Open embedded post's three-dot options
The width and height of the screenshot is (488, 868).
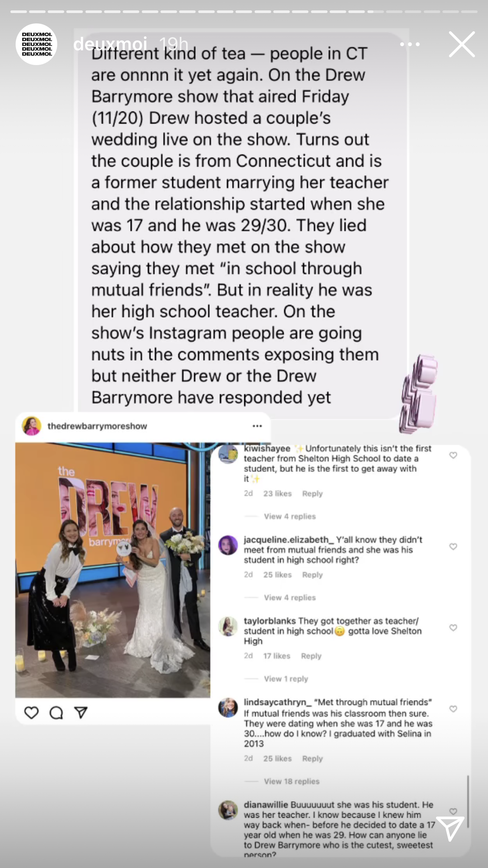(257, 426)
